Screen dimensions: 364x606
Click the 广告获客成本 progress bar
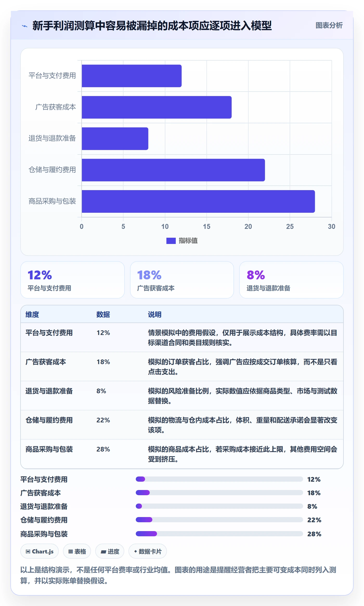tap(219, 493)
